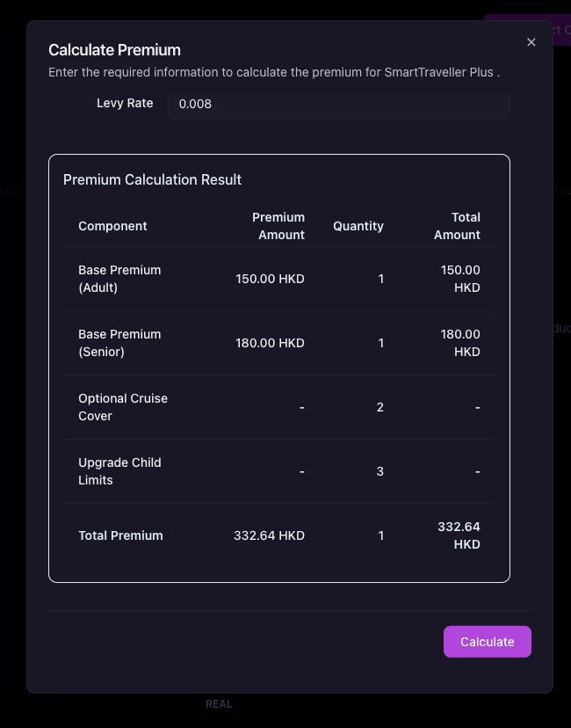Viewport: 571px width, 728px height.
Task: Click the Total Premium row label
Action: click(x=120, y=535)
